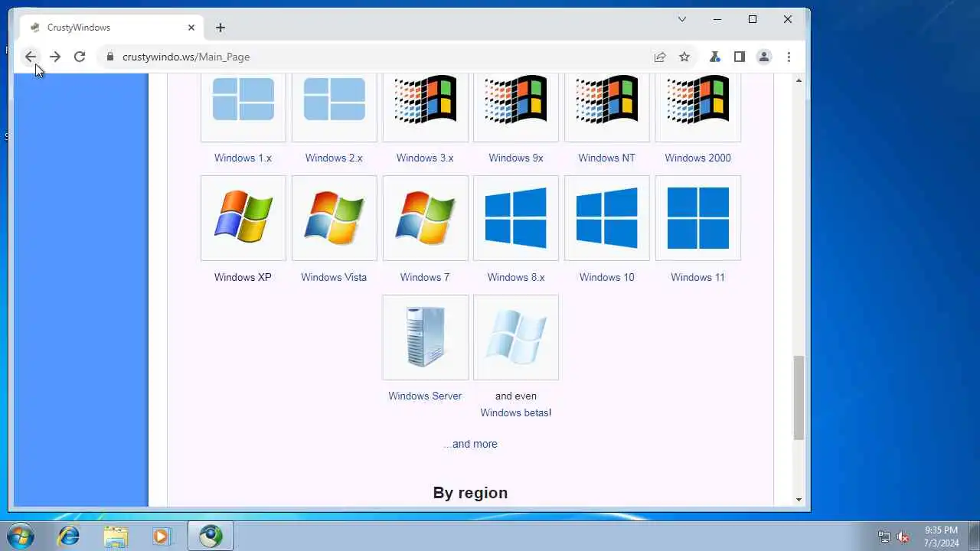Click the Windows XP logo image
980x551 pixels.
click(243, 218)
